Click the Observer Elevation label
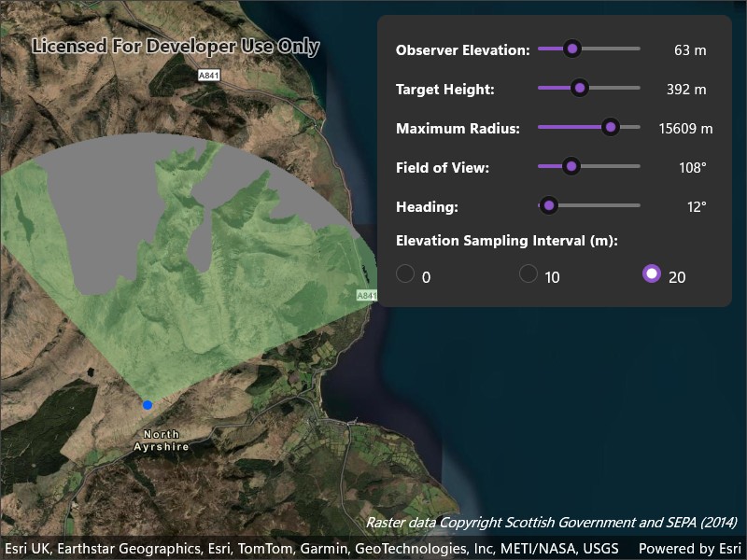Image resolution: width=747 pixels, height=560 pixels. 462,50
